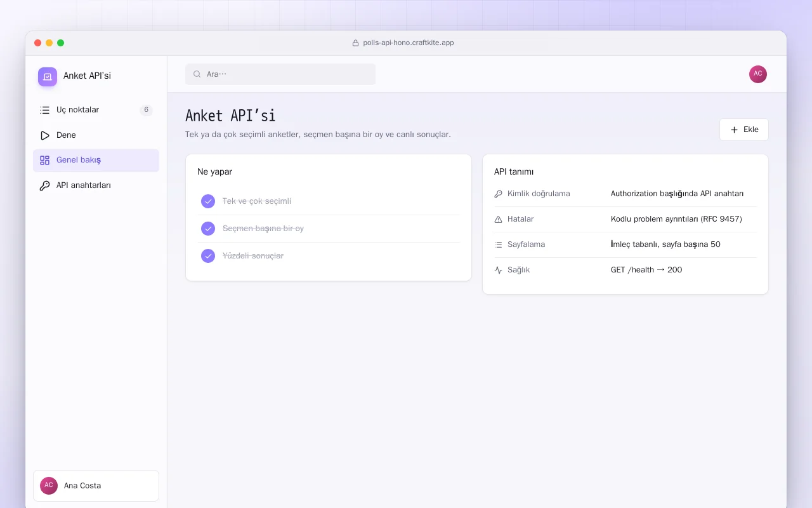Click the page subtitle about seçimli anketler

pos(318,135)
